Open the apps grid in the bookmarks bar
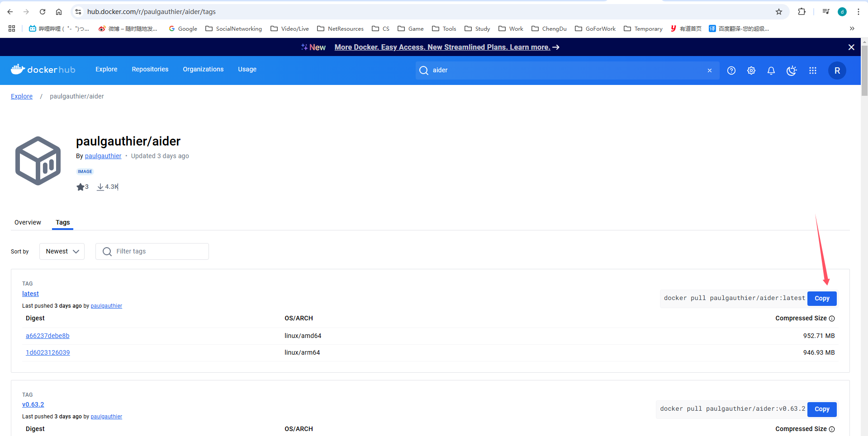 pos(12,28)
